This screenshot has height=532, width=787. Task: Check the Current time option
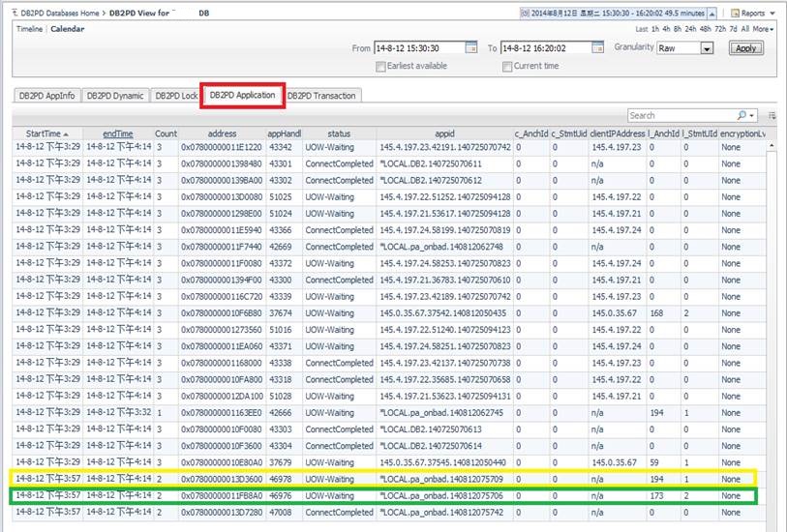point(507,66)
